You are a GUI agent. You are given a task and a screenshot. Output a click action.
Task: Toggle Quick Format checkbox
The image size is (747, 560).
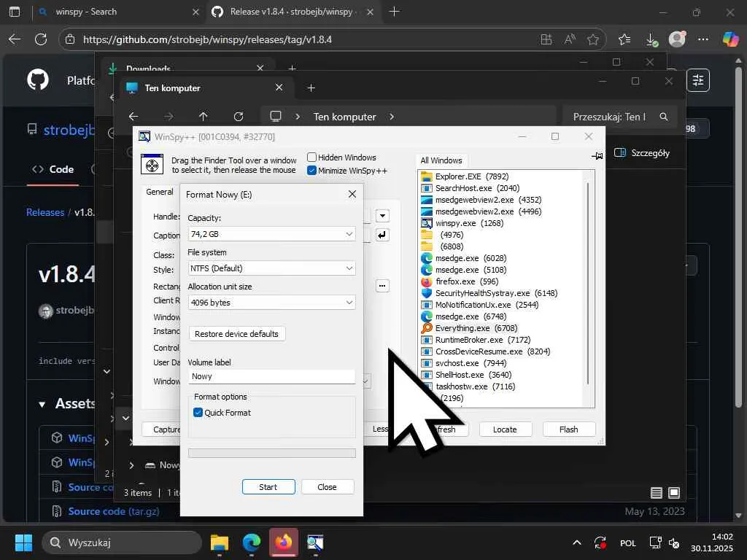198,413
